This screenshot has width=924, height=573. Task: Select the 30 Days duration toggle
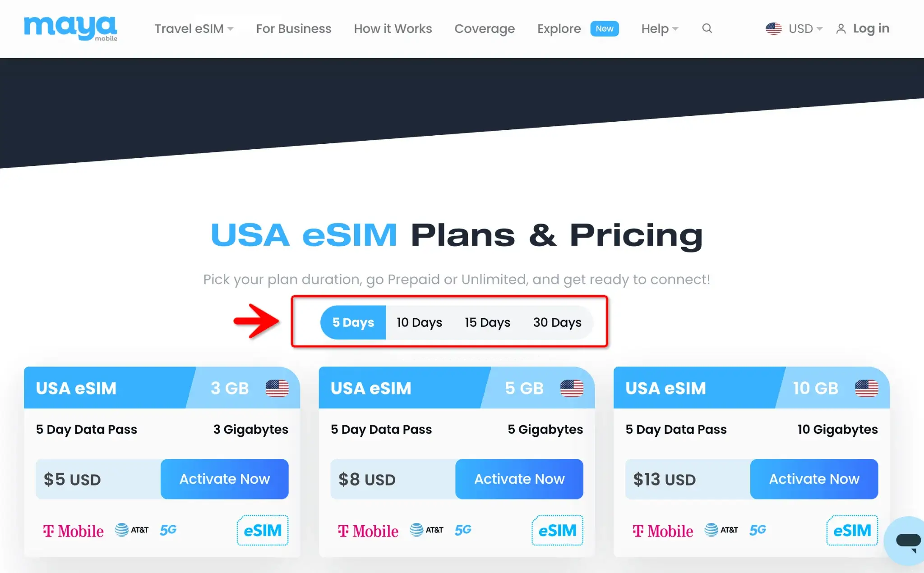pyautogui.click(x=557, y=322)
